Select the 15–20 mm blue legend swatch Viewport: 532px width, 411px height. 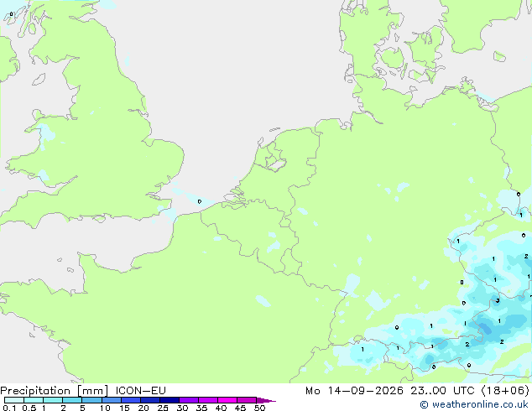131,400
